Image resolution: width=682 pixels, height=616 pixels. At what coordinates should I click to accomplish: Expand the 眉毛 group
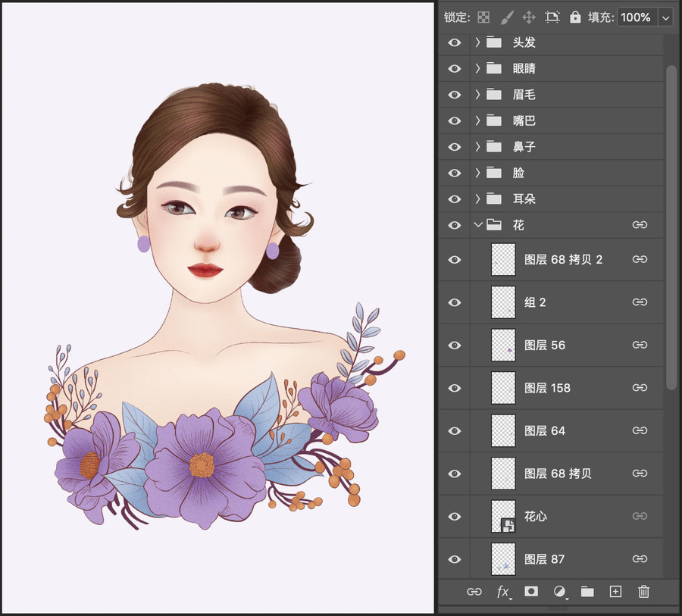pos(478,95)
